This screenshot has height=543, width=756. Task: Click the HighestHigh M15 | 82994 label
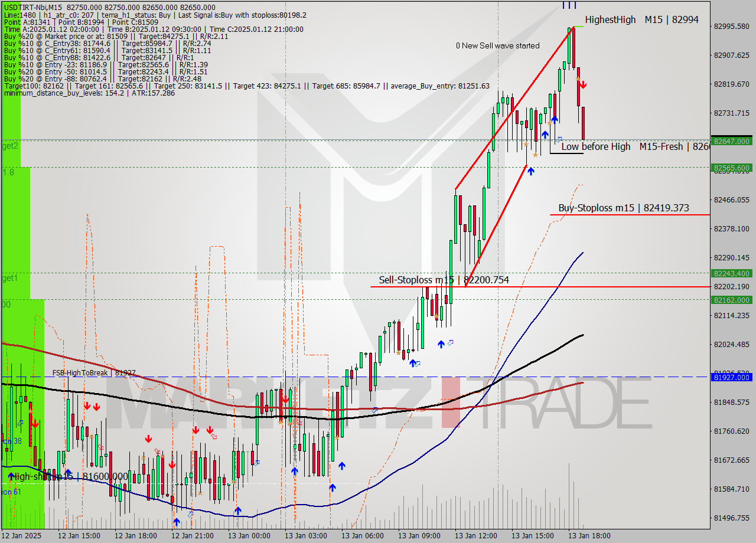click(641, 19)
